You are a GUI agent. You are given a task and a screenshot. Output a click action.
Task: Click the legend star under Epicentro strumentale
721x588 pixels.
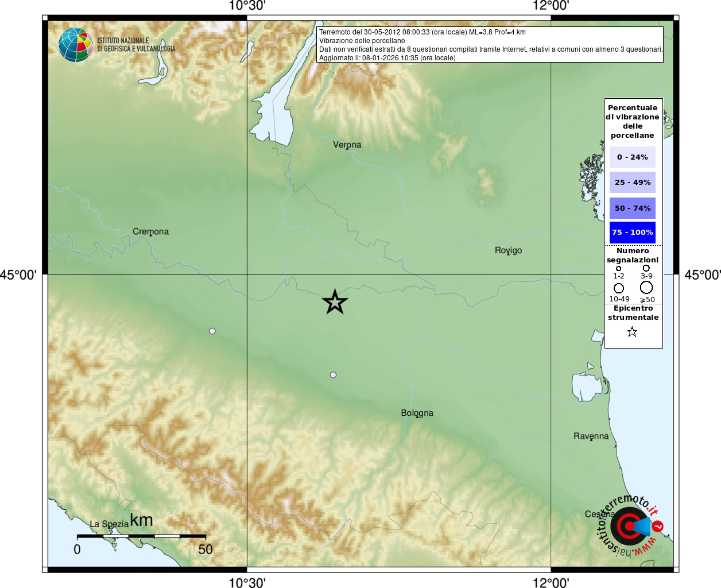point(632,332)
